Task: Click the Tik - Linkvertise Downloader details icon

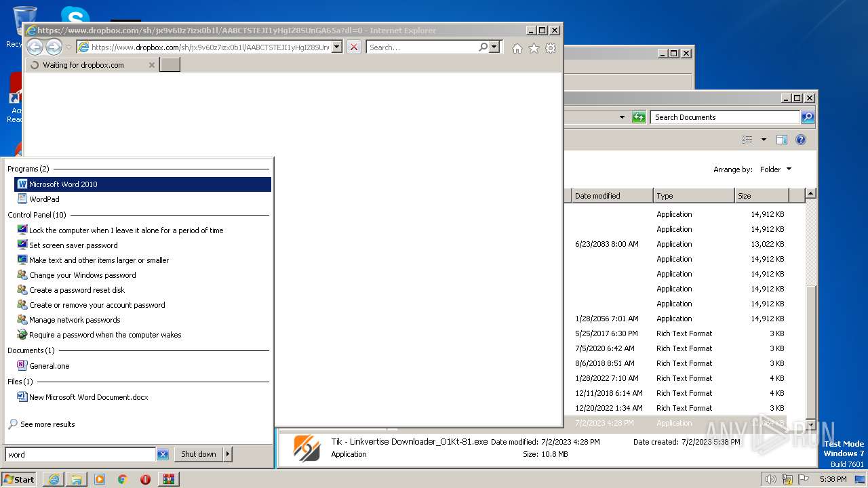Action: [307, 448]
